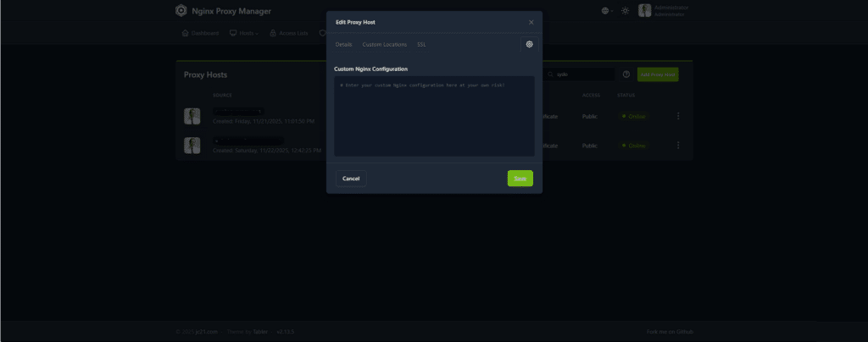
Task: Click into the Custom Nginx Configuration textarea
Action: coord(433,119)
